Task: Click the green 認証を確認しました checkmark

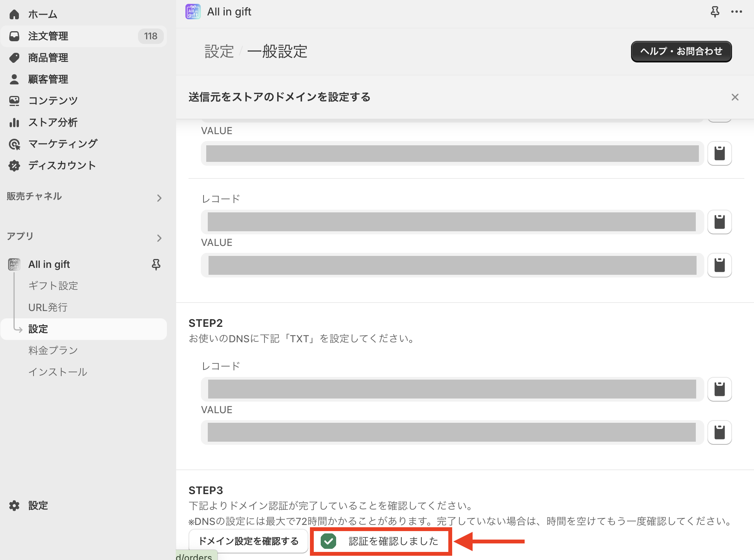Action: 328,541
